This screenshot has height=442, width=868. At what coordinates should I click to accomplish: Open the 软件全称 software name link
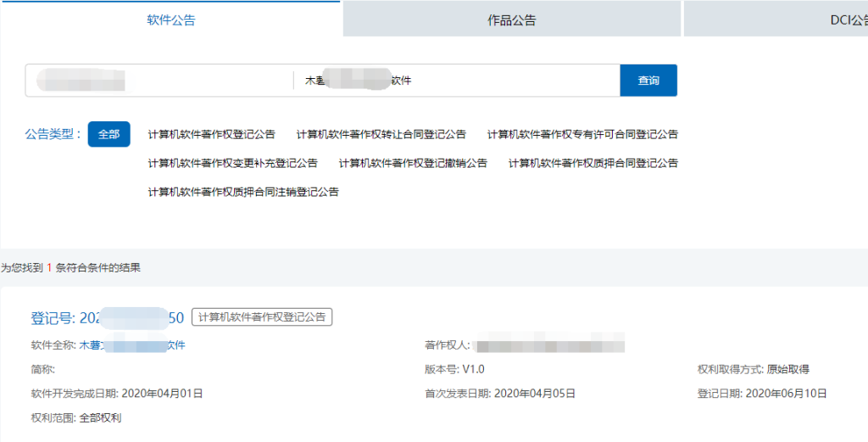coord(132,345)
